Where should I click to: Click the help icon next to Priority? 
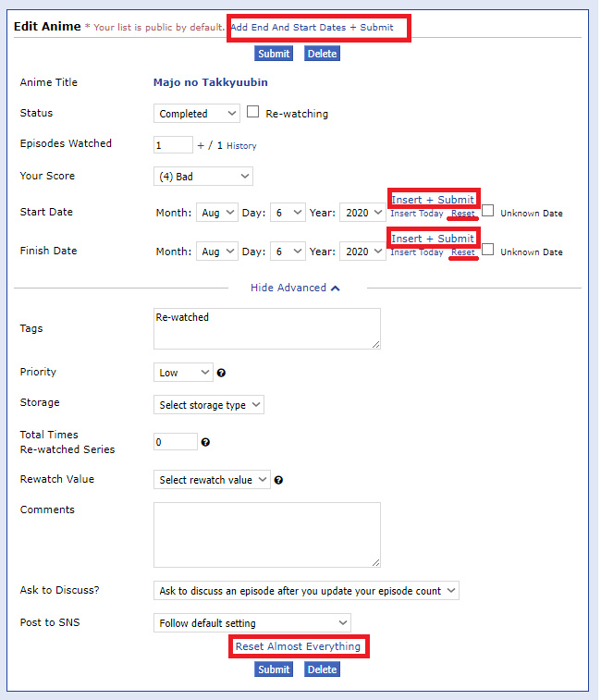click(222, 374)
